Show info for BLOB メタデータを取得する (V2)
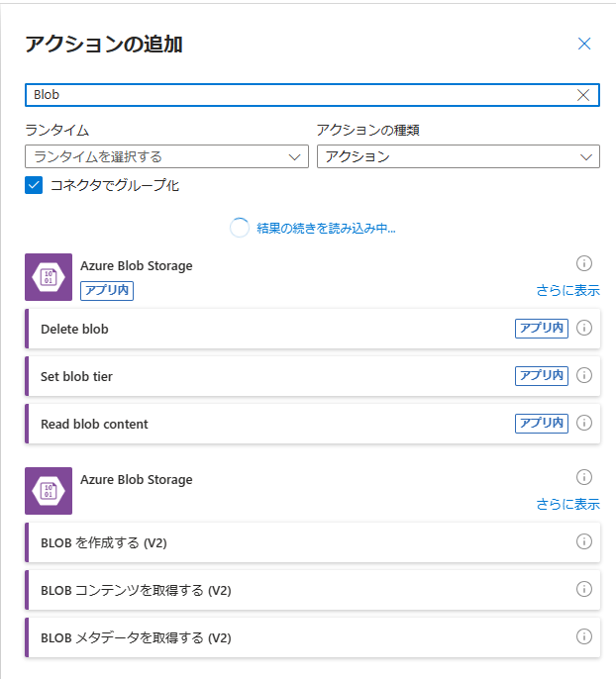The image size is (616, 679). click(x=584, y=636)
